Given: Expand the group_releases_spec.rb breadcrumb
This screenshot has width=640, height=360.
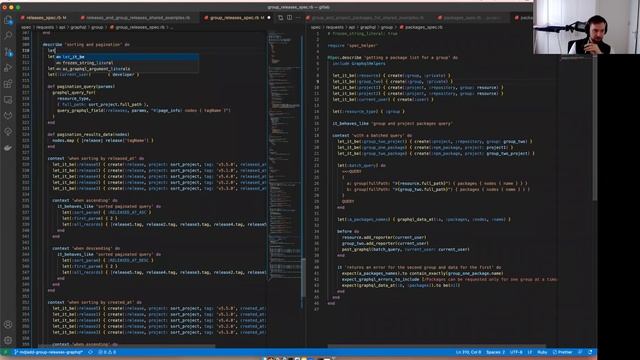Looking at the screenshot, I should tap(138, 27).
